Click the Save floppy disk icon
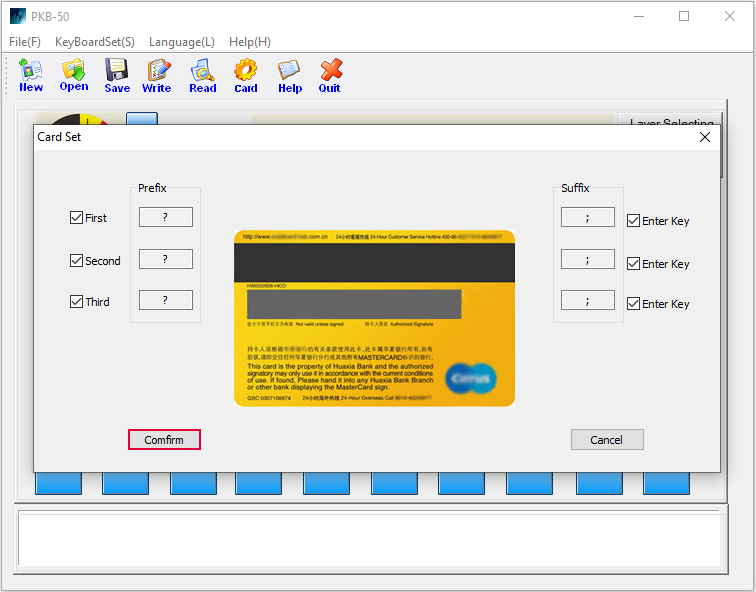 click(117, 75)
